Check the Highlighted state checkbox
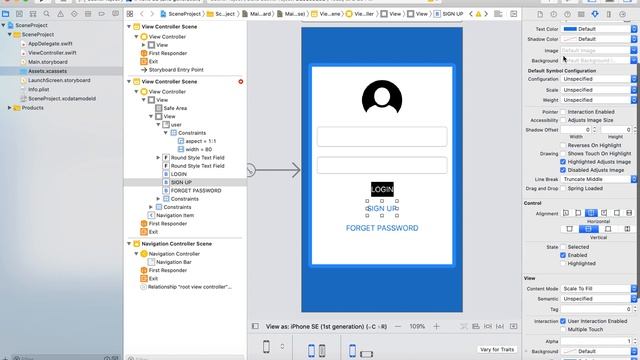 pos(563,263)
